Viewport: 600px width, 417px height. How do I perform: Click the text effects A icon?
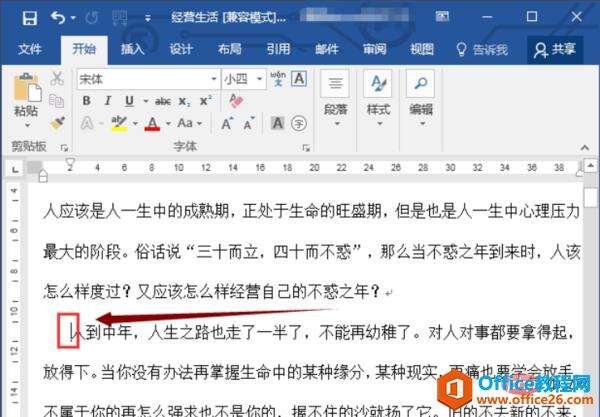pyautogui.click(x=87, y=124)
